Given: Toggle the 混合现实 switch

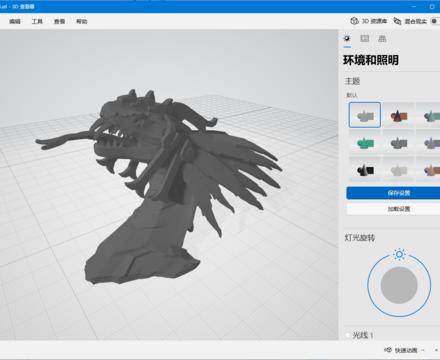Looking at the screenshot, I should [435, 21].
